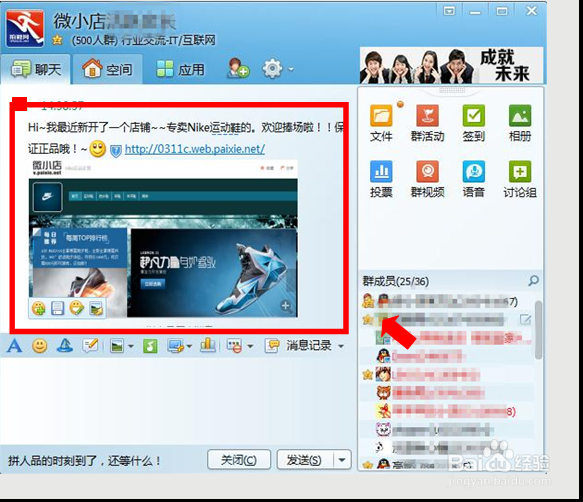This screenshot has width=583, height=502.
Task: Expand the send picture dropdown arrow
Action: pos(131,346)
